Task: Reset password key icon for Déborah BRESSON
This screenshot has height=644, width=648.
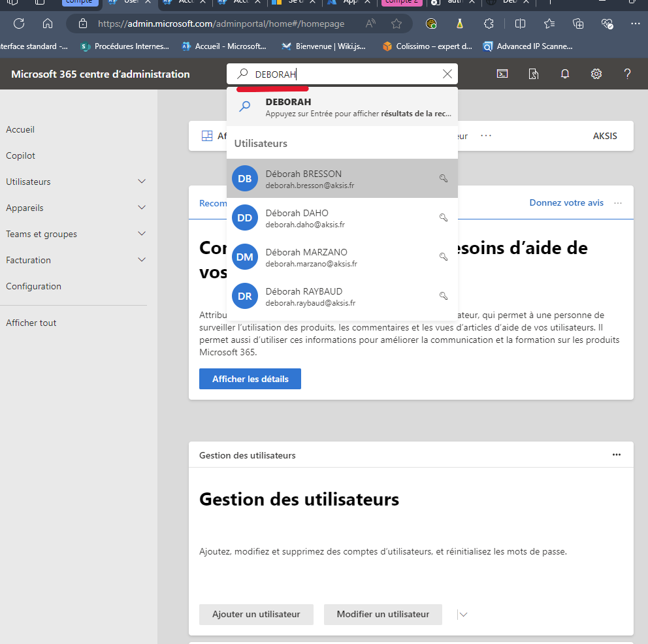Action: pyautogui.click(x=444, y=178)
